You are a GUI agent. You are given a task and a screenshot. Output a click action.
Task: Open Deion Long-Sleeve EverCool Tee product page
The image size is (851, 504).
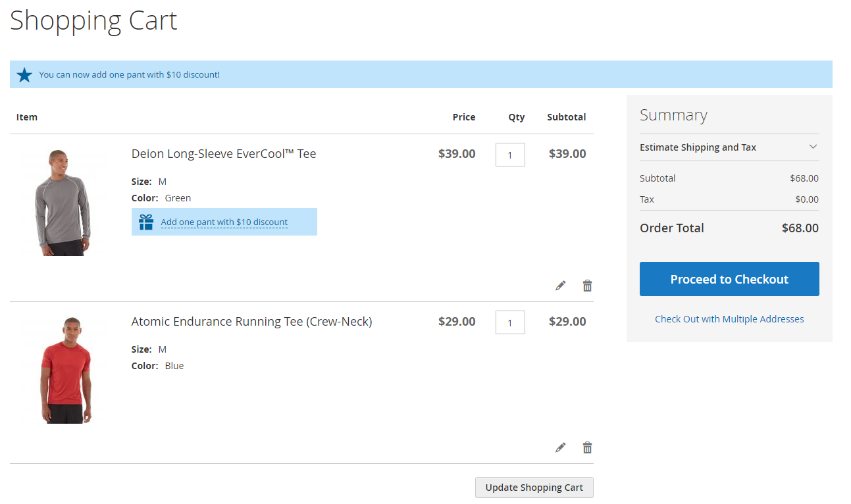click(x=224, y=154)
